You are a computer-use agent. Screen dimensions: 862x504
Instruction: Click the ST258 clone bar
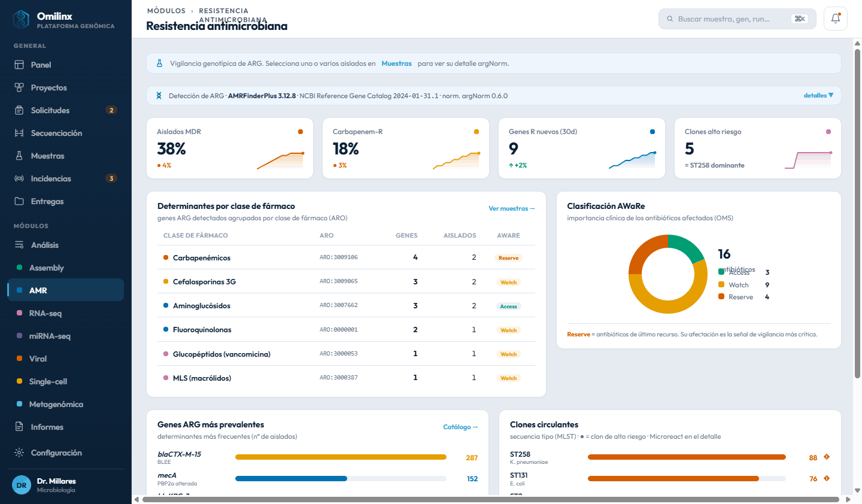pyautogui.click(x=687, y=457)
